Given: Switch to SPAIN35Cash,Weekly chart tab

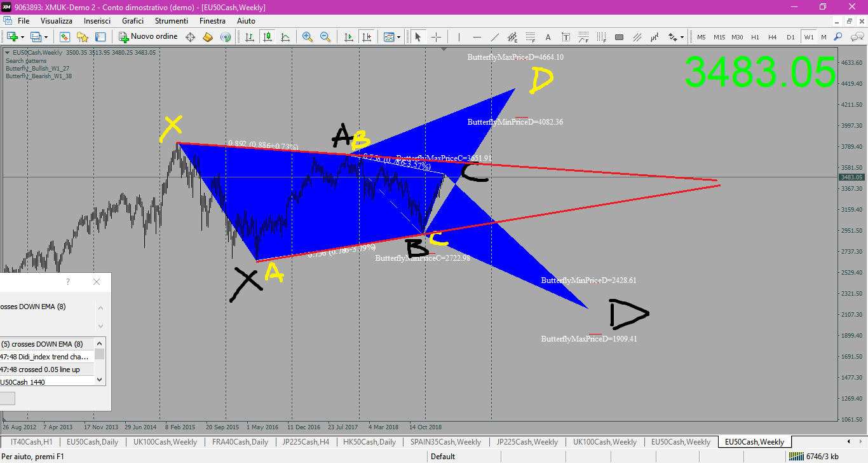Looking at the screenshot, I should coord(445,442).
